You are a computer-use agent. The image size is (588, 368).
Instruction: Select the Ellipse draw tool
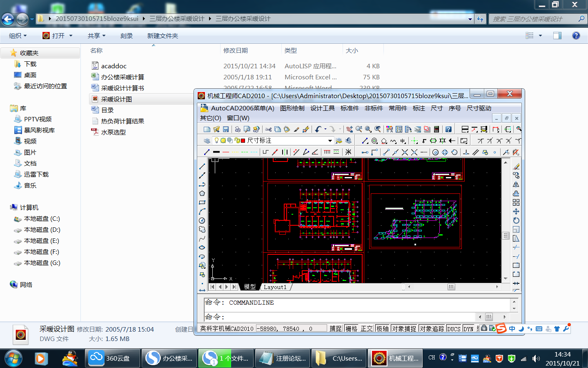click(202, 247)
